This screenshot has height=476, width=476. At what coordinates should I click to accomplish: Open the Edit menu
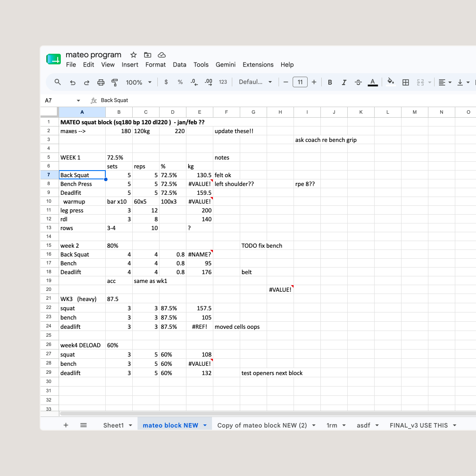88,65
